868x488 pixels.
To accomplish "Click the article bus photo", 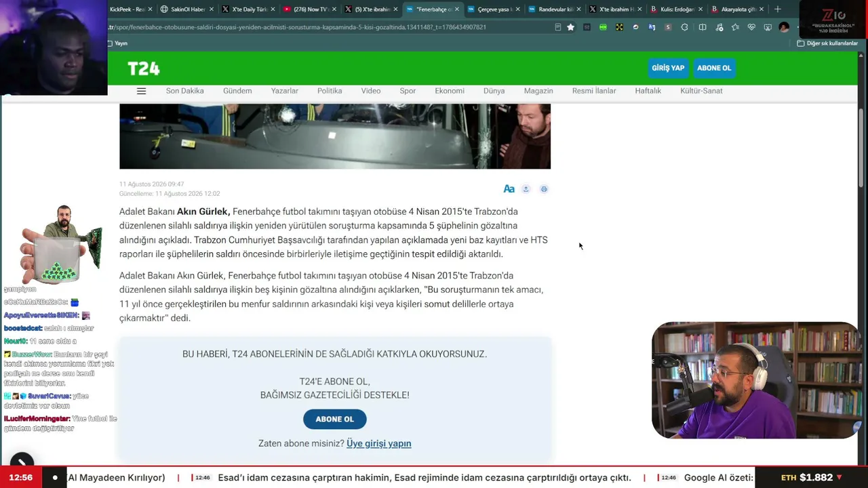I will click(335, 136).
